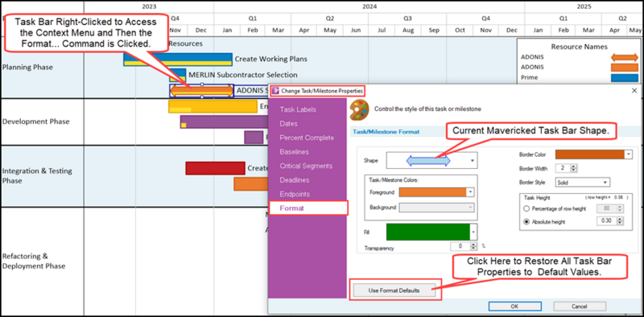The width and height of the screenshot is (644, 317).
Task: Open the Border Style Solid dropdown
Action: [582, 183]
